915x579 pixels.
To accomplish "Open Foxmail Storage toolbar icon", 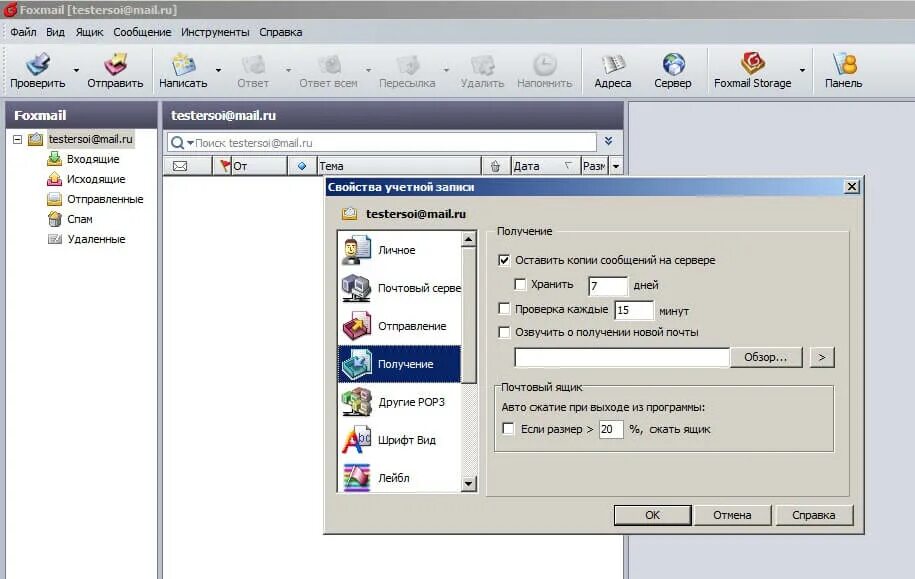I will pos(752,63).
